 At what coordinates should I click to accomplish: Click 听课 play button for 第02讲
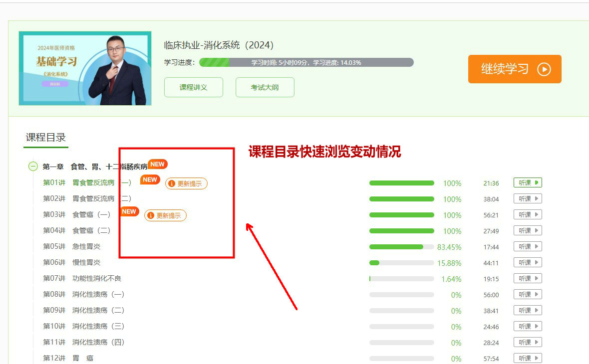(528, 199)
